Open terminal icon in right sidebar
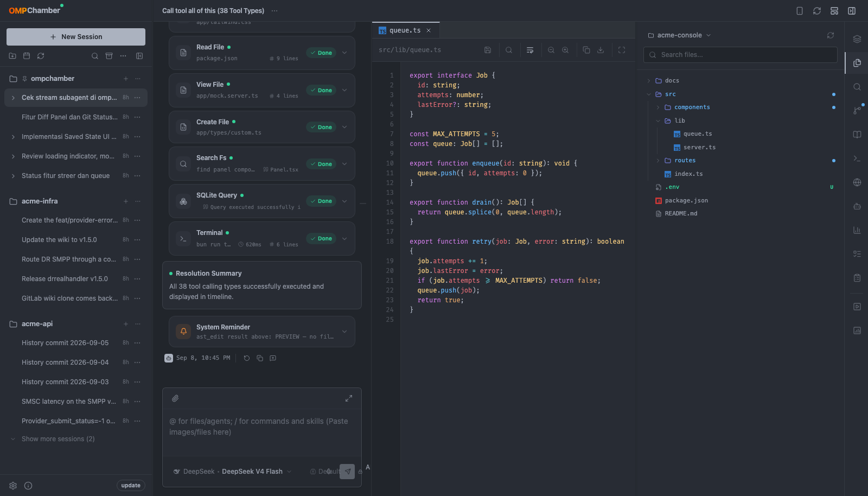The width and height of the screenshot is (868, 496). coord(857,158)
